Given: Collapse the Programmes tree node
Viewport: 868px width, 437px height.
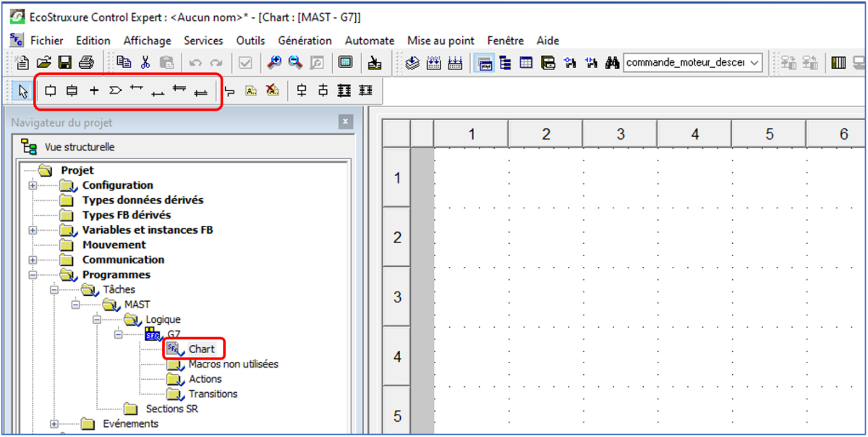Looking at the screenshot, I should tap(33, 275).
